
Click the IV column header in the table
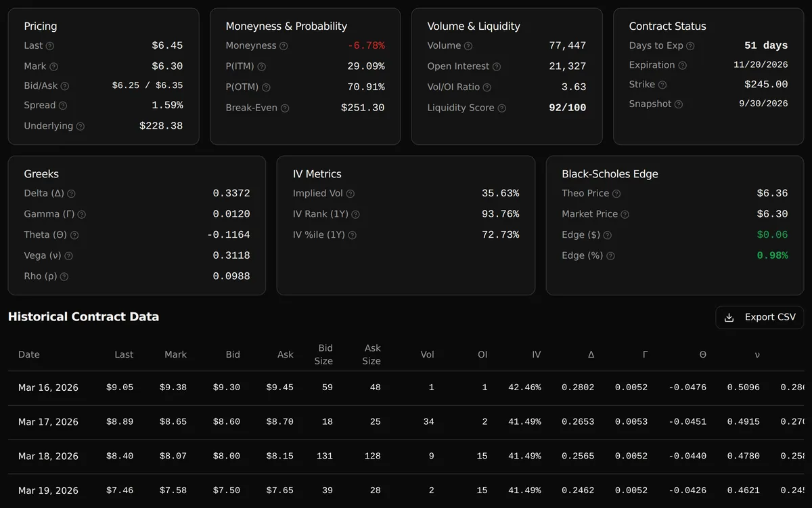tap(537, 355)
